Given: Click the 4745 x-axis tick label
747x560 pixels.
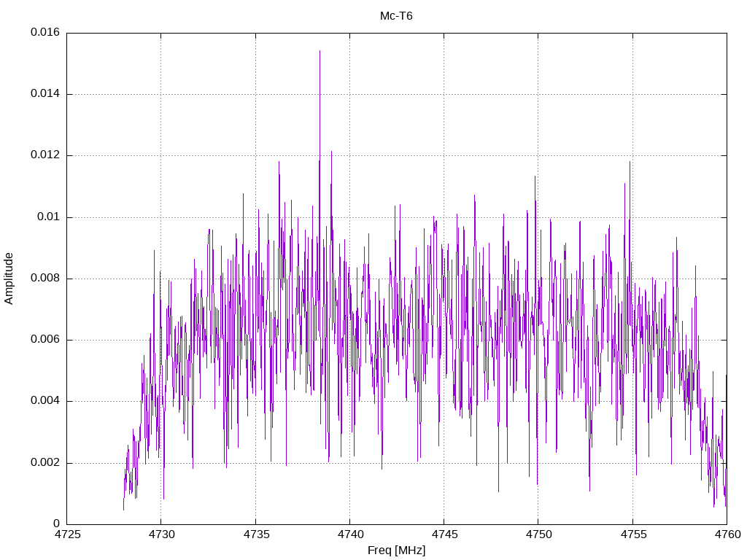Looking at the screenshot, I should [x=444, y=534].
